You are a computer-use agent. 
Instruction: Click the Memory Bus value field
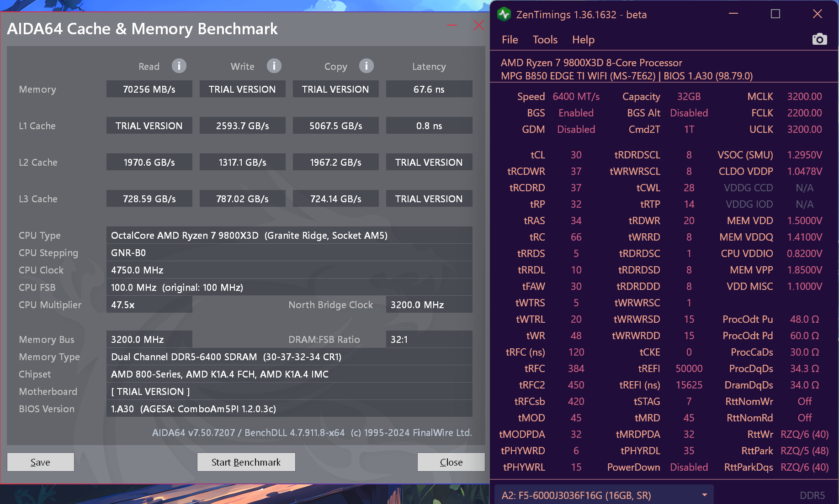tap(149, 339)
